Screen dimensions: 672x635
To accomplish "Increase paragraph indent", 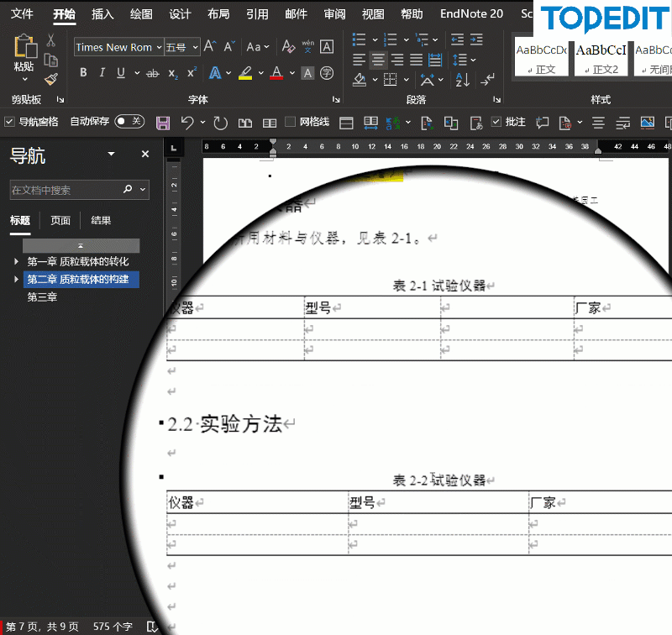I will [476, 39].
